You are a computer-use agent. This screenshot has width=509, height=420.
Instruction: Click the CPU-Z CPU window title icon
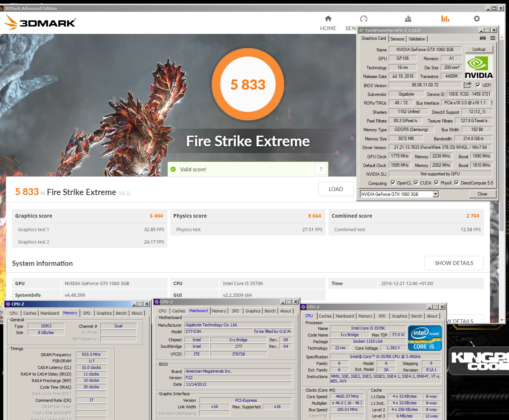coord(303,307)
